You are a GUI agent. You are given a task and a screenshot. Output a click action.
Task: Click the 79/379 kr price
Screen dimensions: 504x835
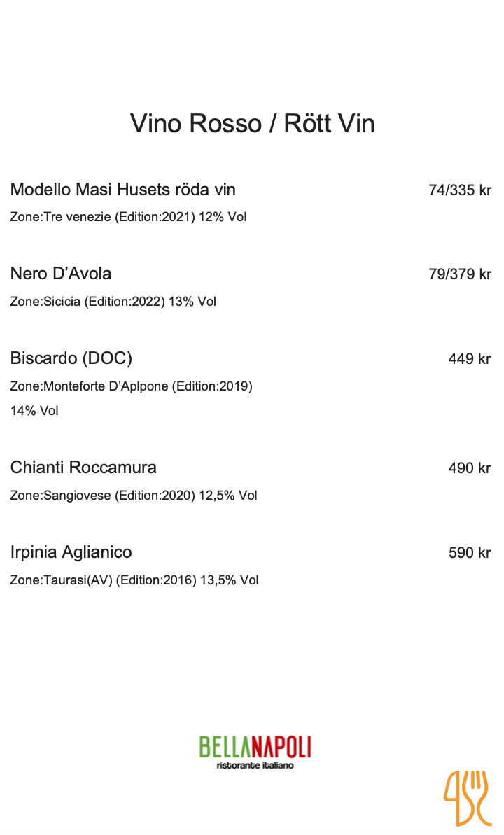click(x=460, y=274)
